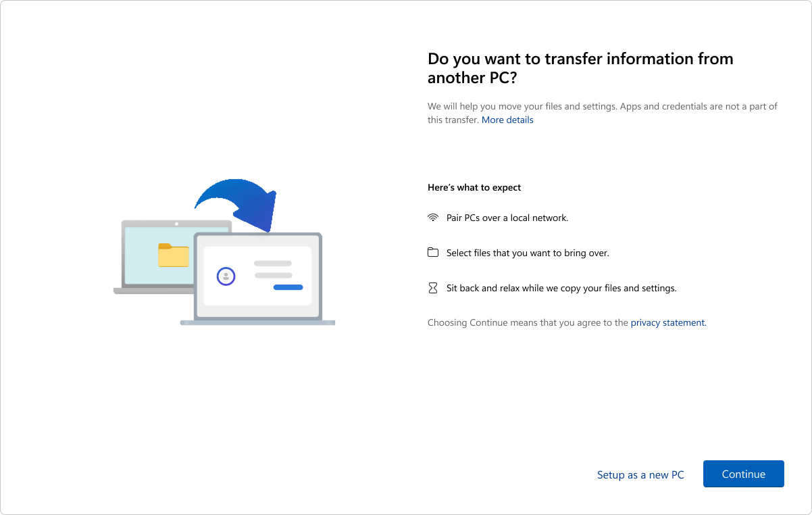Click the Wi-Fi icon beside pairing step
Screen dimensions: 812x515
(x=433, y=218)
